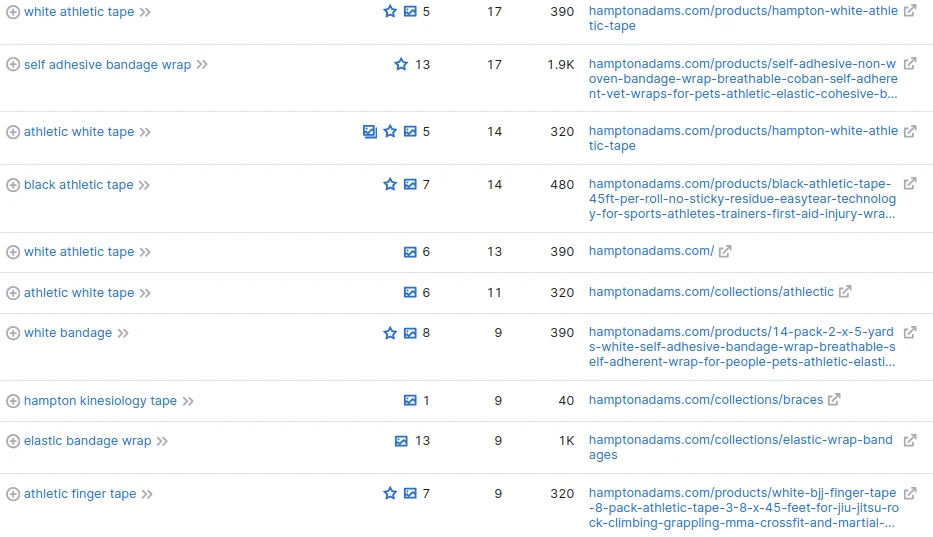Click the image SERP feature icon in the athletic finger tape row
This screenshot has width=933, height=537.
click(410, 494)
